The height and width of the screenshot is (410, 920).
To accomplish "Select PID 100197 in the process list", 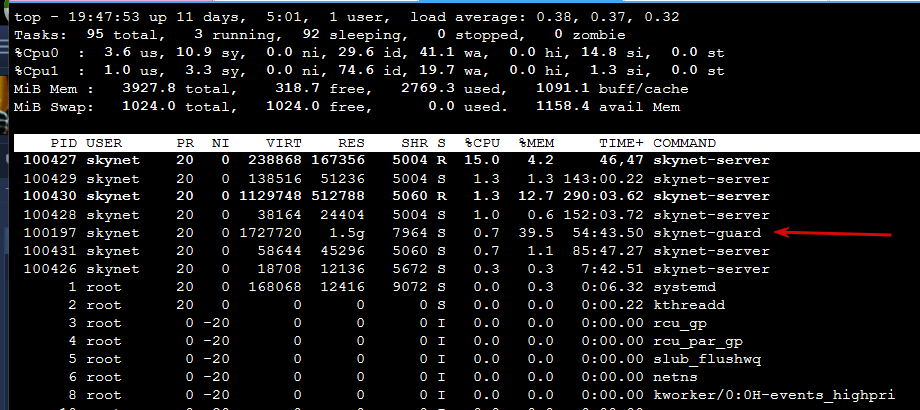I will click(50, 233).
